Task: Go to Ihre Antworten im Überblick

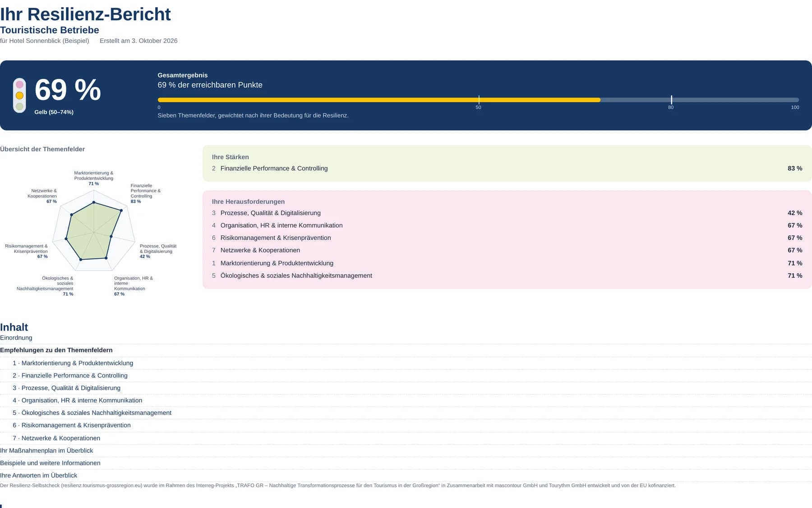Action: click(x=39, y=475)
